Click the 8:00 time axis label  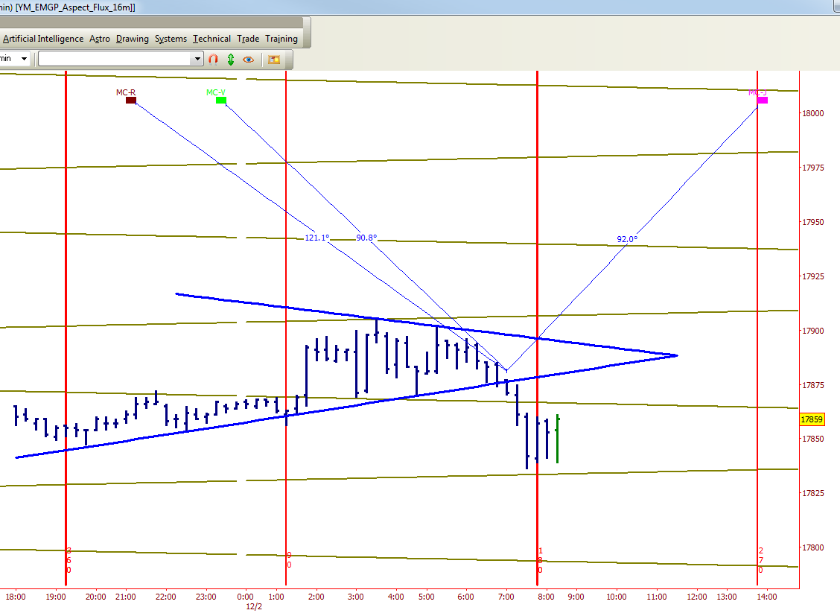pyautogui.click(x=547, y=597)
